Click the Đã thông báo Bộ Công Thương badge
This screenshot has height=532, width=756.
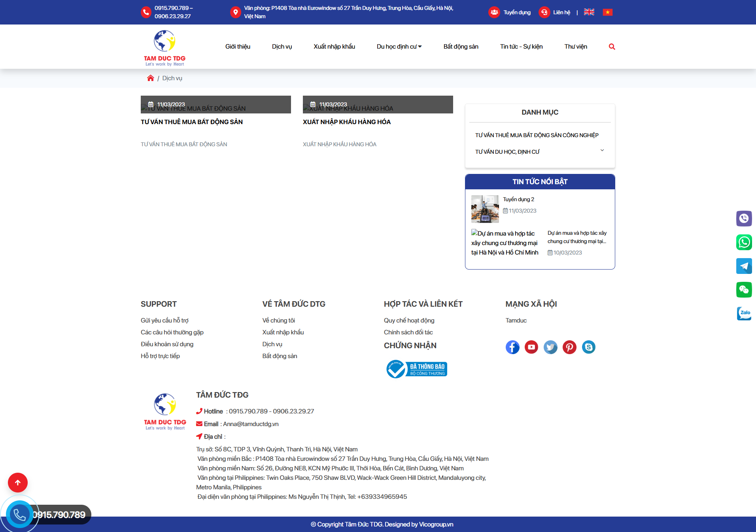point(417,369)
